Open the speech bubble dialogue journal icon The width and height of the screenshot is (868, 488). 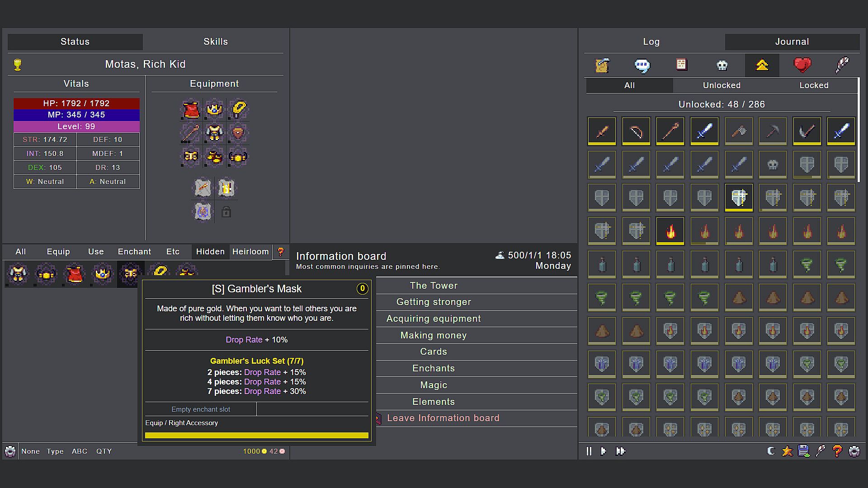click(642, 66)
